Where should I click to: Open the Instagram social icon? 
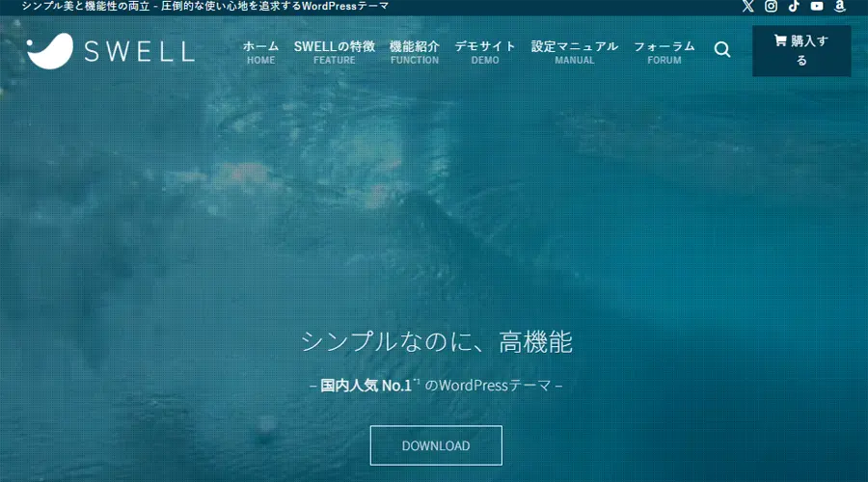coord(771,6)
